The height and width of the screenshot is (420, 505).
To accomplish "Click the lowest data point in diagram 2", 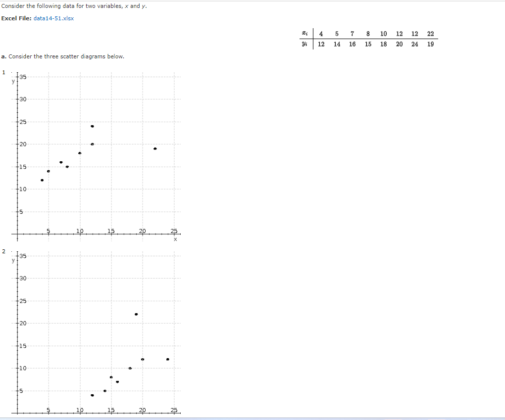I will point(91,395).
